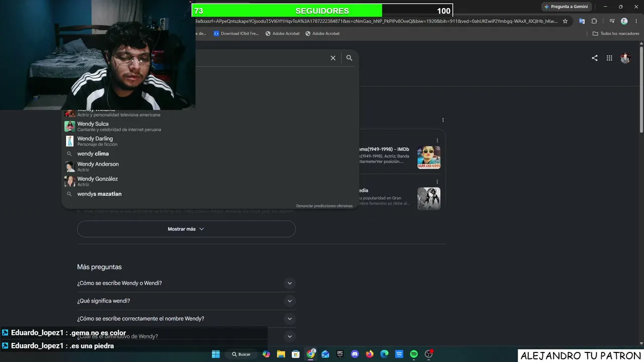Open Microsoft Store from the taskbar

coord(296,354)
